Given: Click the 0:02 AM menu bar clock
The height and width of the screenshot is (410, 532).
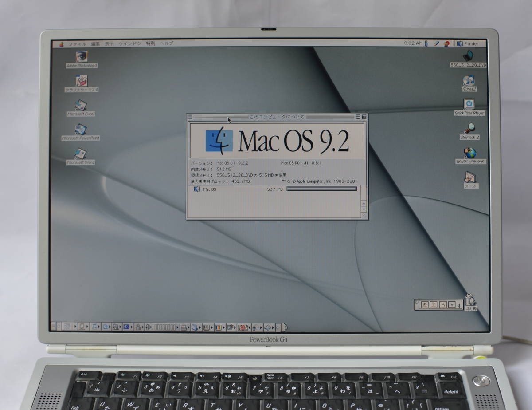Looking at the screenshot, I should tap(413, 43).
